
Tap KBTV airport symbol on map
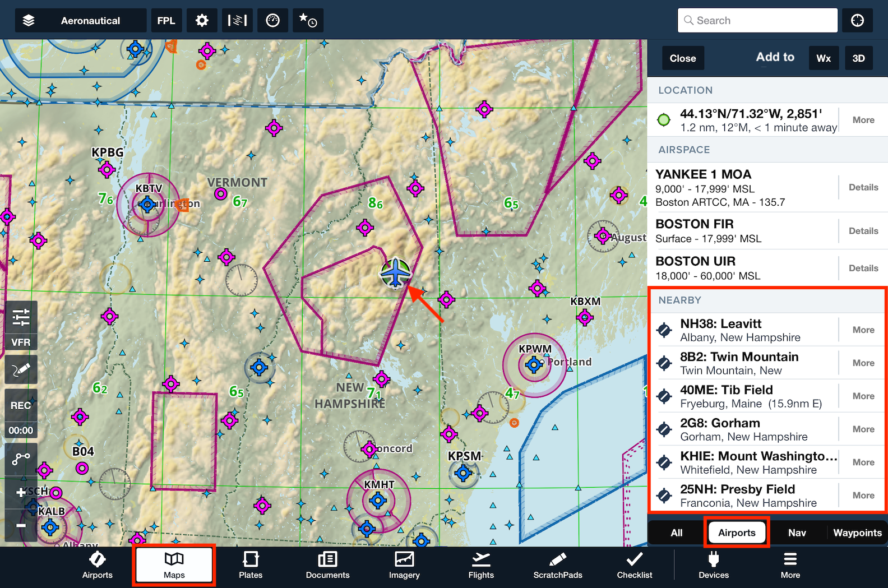click(147, 205)
